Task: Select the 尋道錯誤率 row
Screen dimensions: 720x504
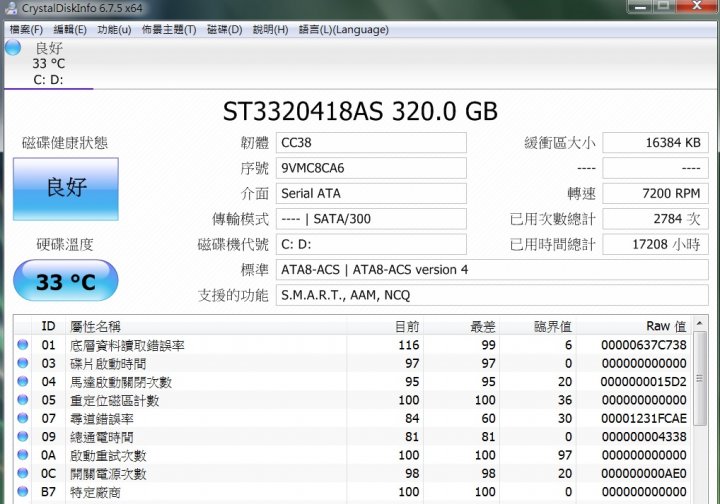Action: [x=353, y=419]
